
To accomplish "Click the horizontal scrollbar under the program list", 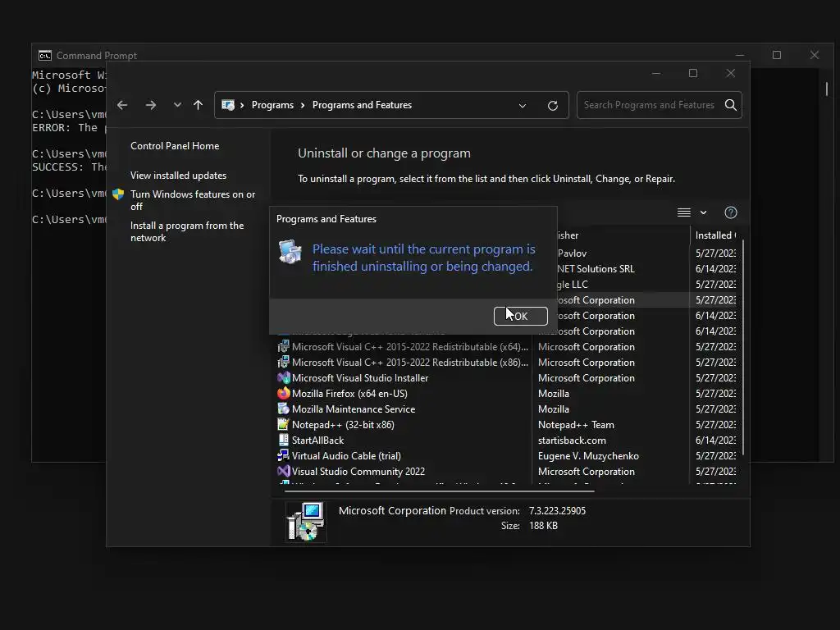I will pyautogui.click(x=440, y=491).
